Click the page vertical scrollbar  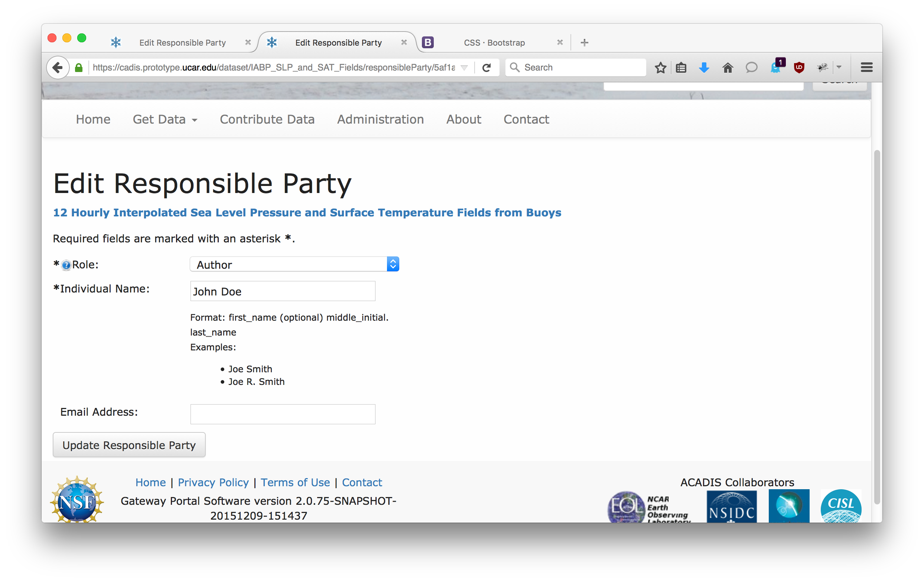click(x=876, y=326)
